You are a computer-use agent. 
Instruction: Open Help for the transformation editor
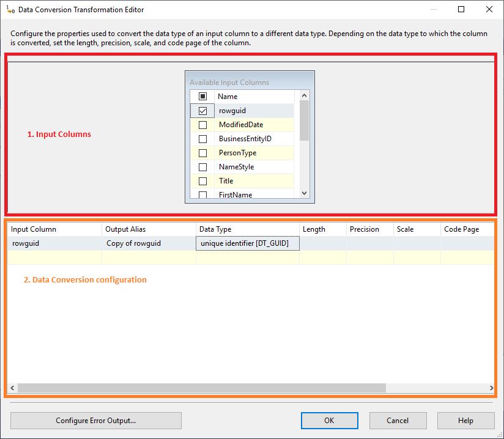pos(465,421)
